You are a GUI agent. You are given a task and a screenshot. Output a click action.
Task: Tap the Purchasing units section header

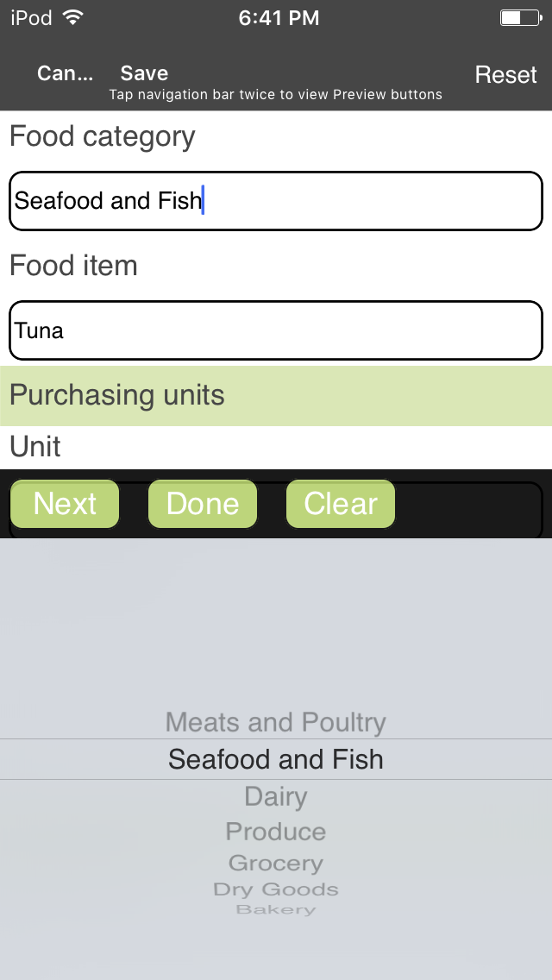tap(276, 396)
